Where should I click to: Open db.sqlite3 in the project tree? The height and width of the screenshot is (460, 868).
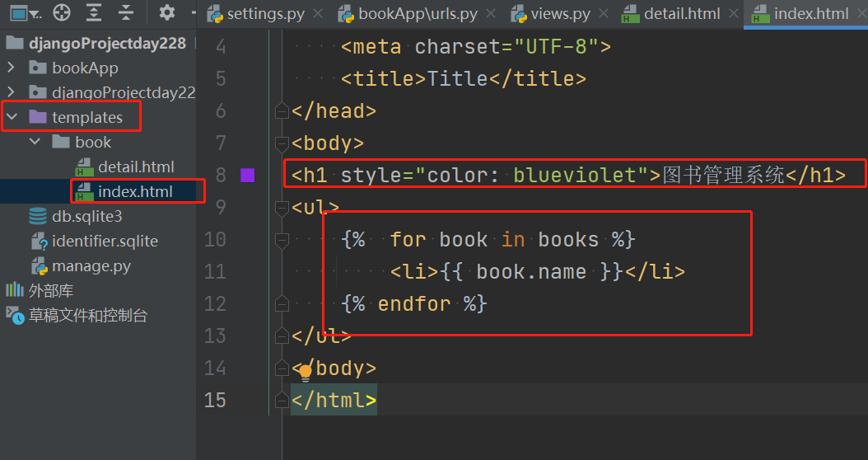[x=87, y=216]
